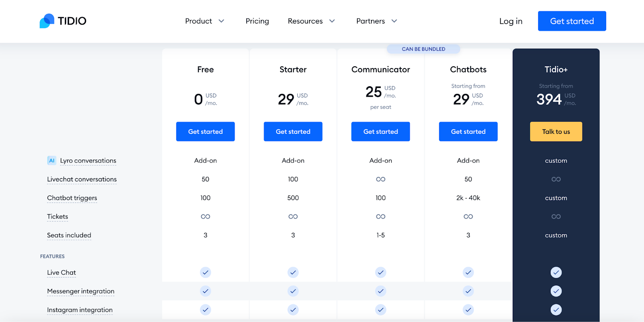This screenshot has height=322, width=644.
Task: Click the Live Chat checkmark under Free plan
Action: click(x=205, y=272)
